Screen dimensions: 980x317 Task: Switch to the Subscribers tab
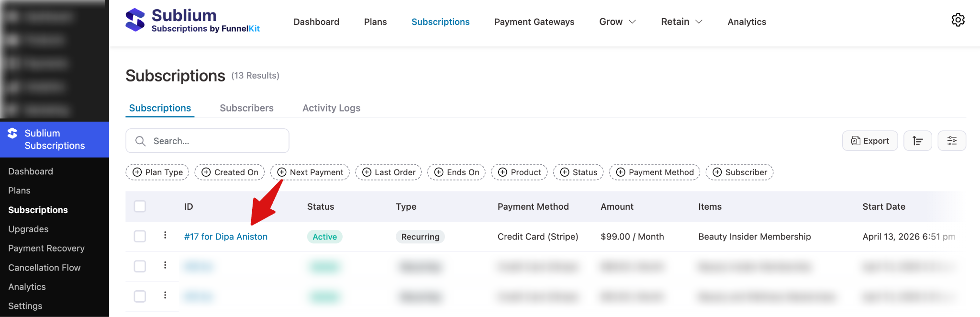(x=246, y=108)
